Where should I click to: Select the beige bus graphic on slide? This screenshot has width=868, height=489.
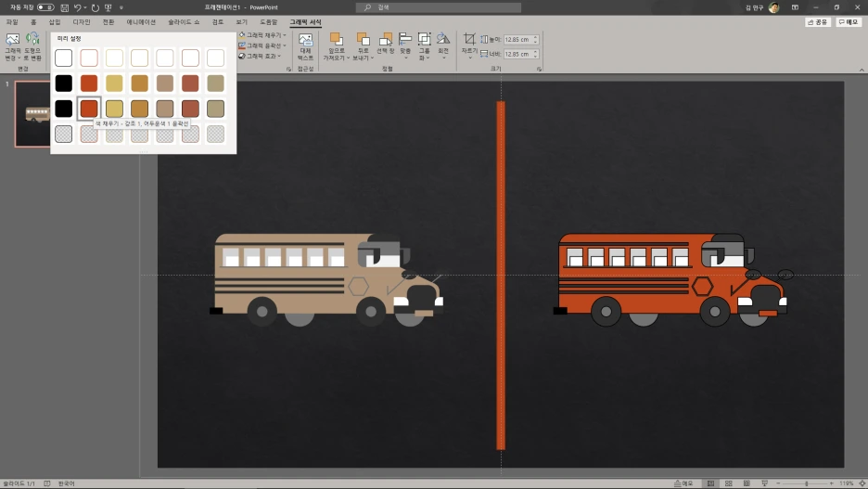[x=326, y=279]
